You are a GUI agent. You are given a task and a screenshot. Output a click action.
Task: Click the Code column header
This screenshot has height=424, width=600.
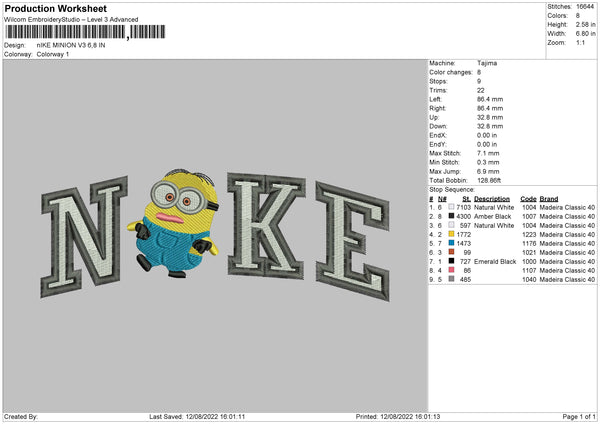point(528,198)
